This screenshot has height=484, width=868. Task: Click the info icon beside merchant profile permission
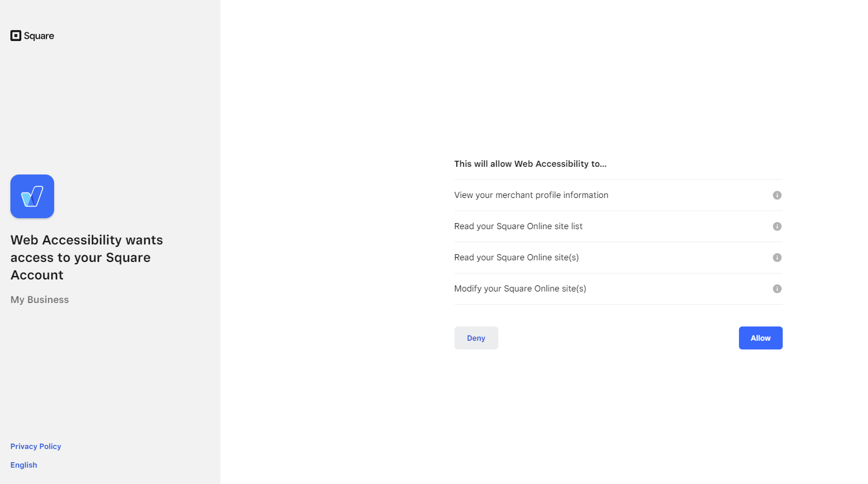(777, 195)
